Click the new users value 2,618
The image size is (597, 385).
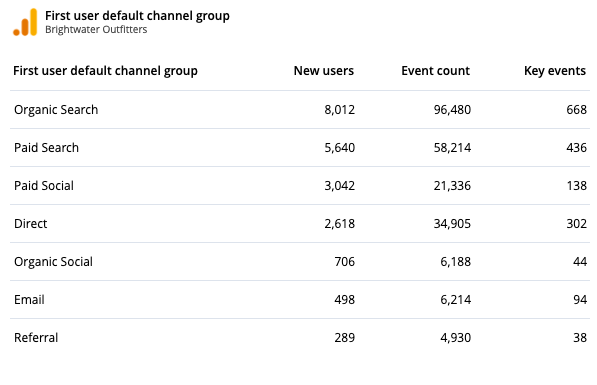[340, 224]
